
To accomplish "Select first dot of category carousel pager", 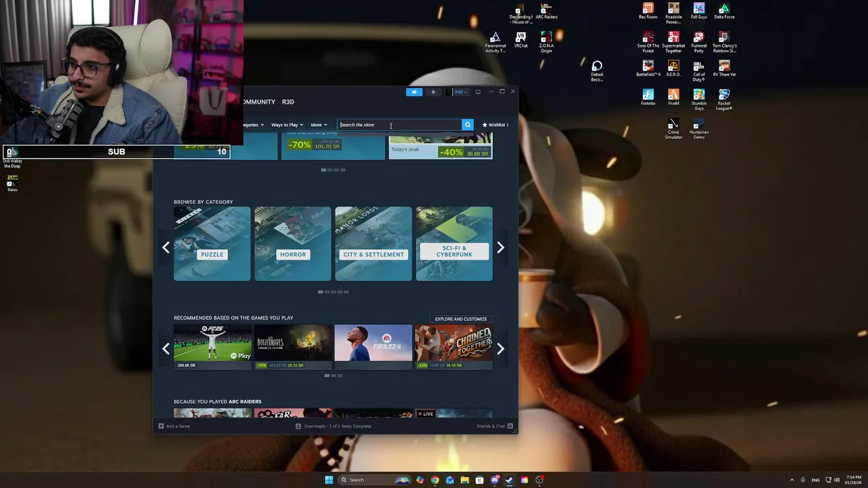I will click(320, 292).
